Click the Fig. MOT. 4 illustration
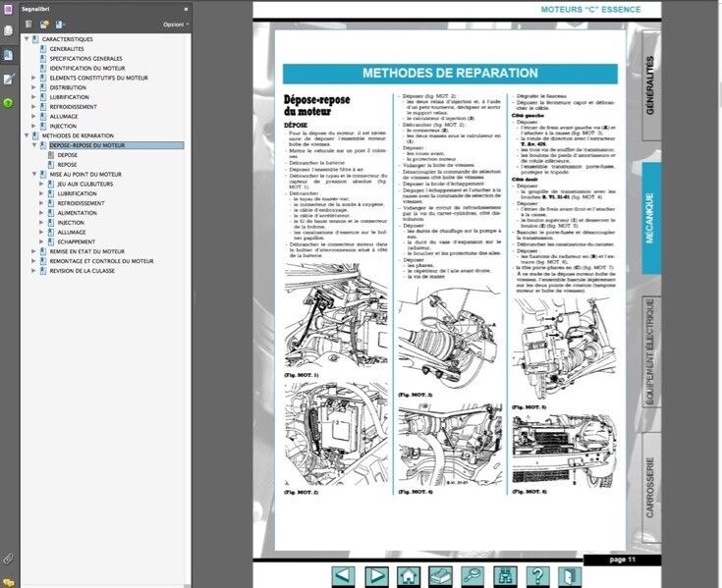The width and height of the screenshot is (722, 588). tap(450, 444)
